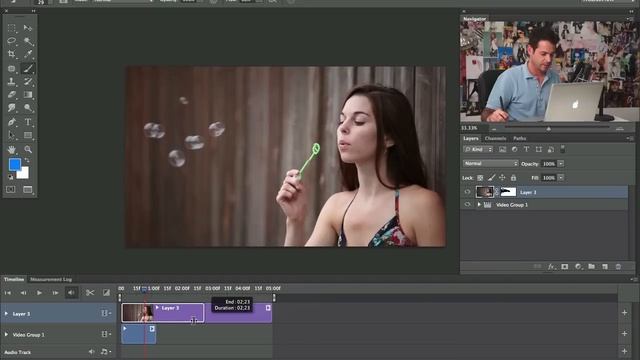Viewport: 640px width, 360px height.
Task: Reset default foreground and background colors
Action: tap(11, 177)
